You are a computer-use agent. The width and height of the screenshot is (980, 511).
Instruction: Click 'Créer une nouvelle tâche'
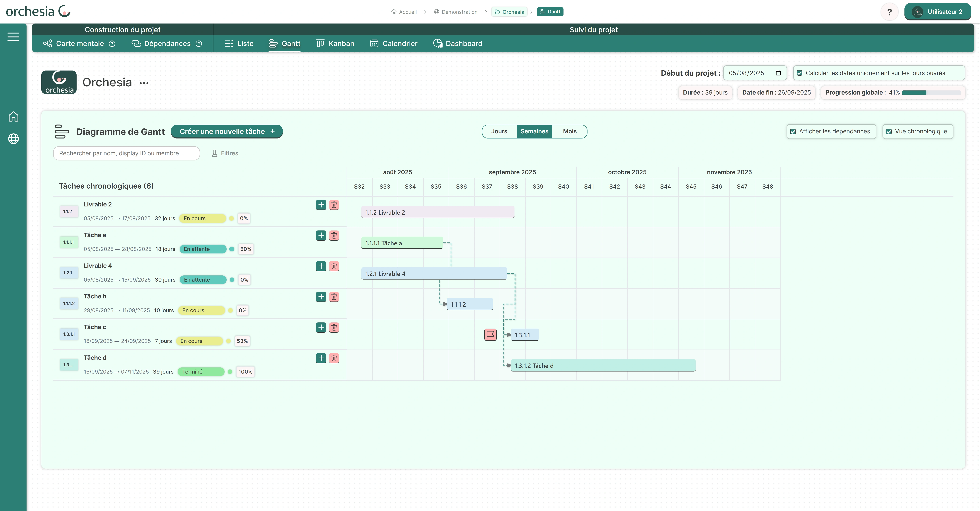coord(227,131)
